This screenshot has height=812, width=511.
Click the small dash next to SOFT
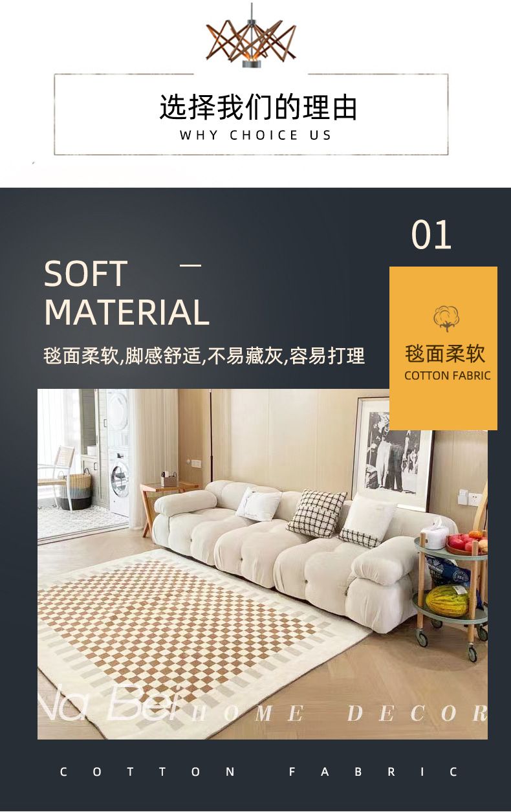coord(190,265)
